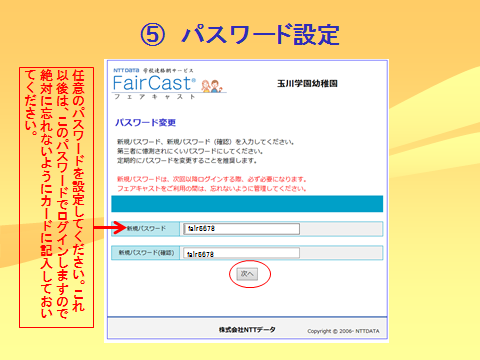
Task: Click the red vertical instruction text box
Action: (56, 197)
